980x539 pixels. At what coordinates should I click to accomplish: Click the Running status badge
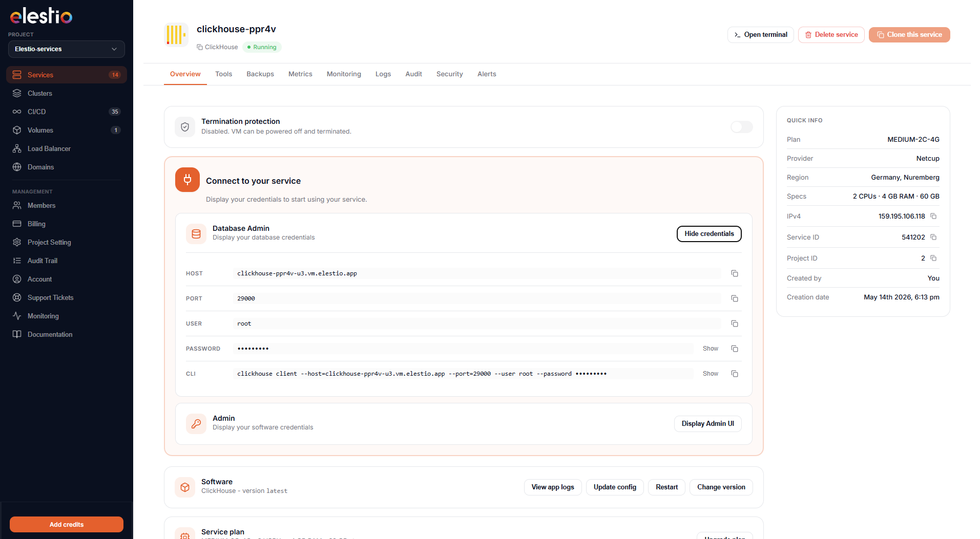point(262,47)
